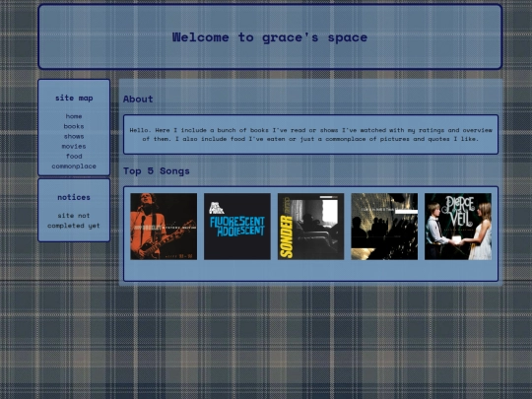Select the Pierce the Veil album cover
The image size is (532, 399).
(x=458, y=227)
